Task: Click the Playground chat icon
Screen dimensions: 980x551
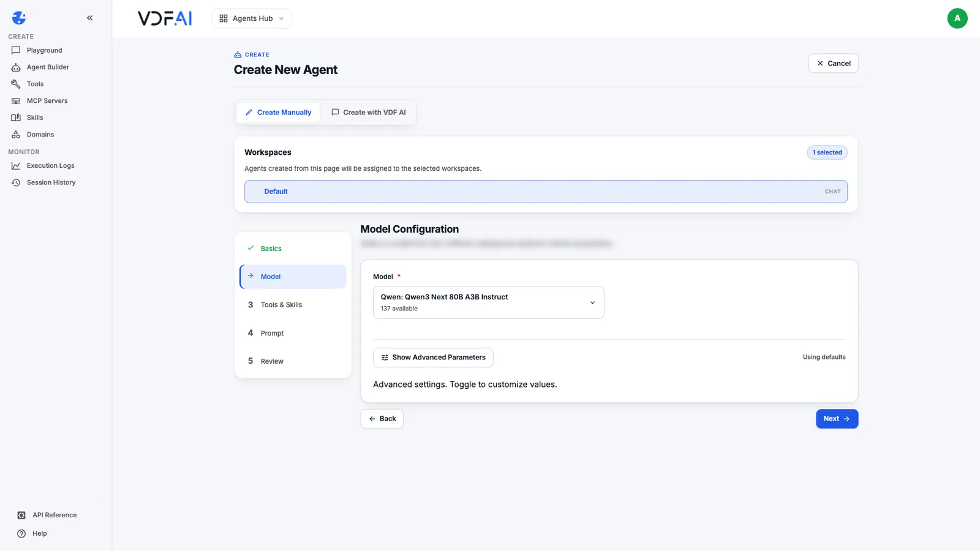Action: click(16, 50)
